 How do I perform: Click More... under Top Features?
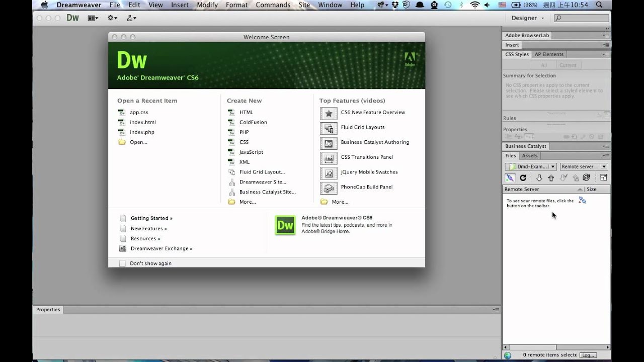340,202
